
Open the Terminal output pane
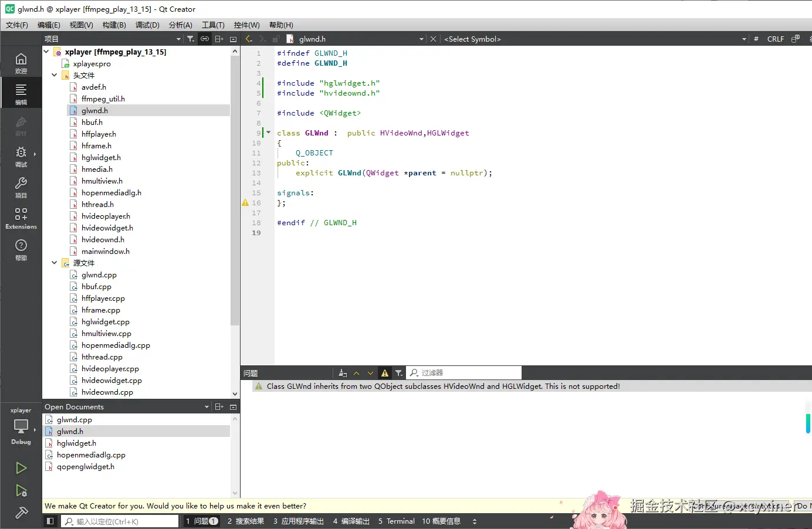tap(397, 521)
